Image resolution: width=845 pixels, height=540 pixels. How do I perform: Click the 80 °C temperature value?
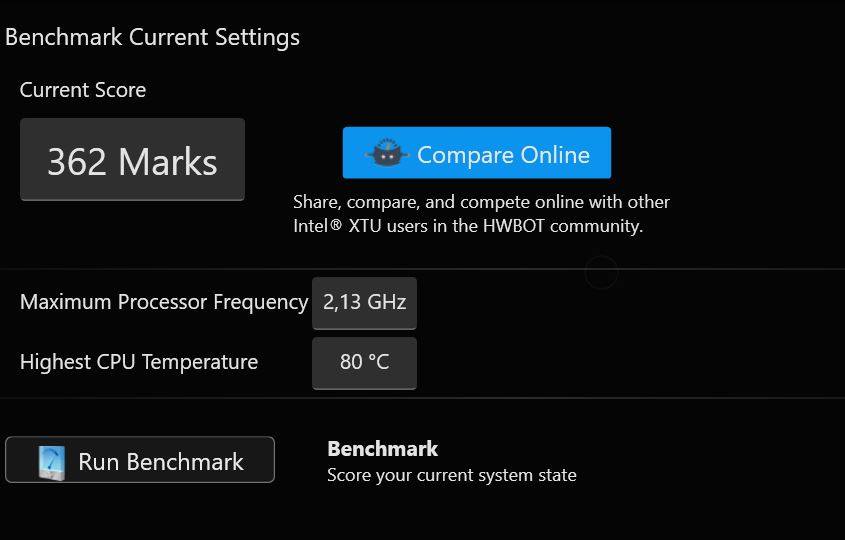click(364, 363)
